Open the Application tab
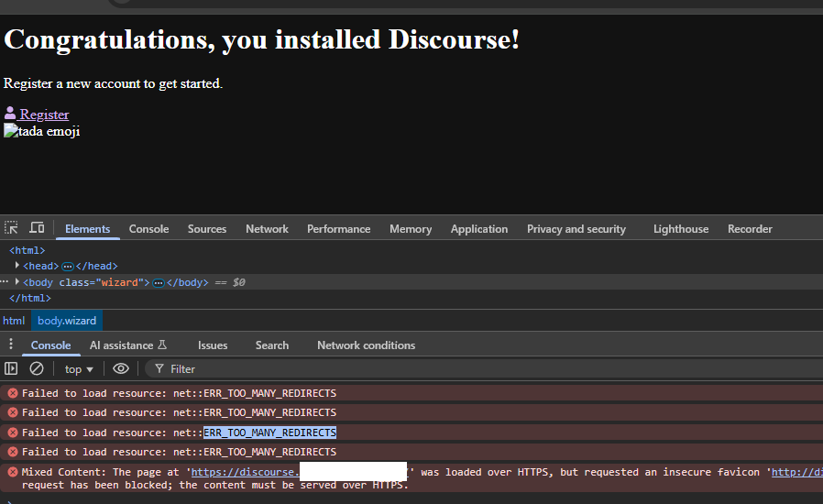The width and height of the screenshot is (823, 504). tap(479, 229)
